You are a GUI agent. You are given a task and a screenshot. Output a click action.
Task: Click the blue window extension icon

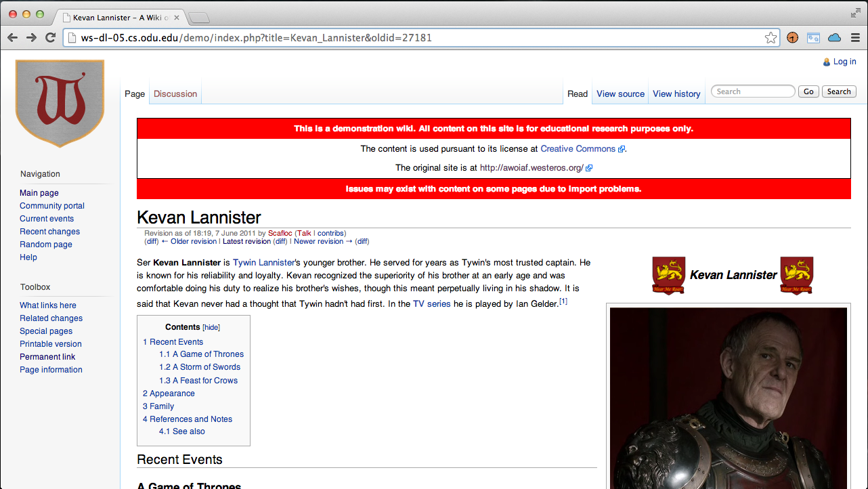pos(813,38)
